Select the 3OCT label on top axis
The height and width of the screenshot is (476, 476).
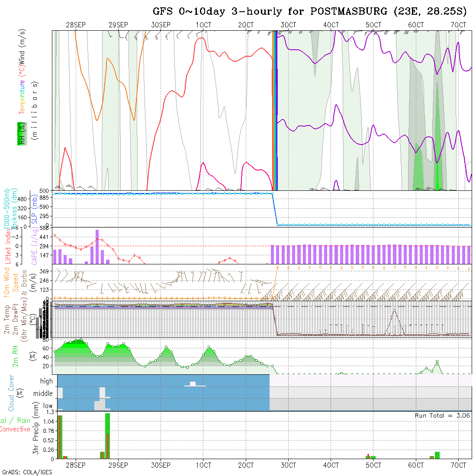tap(288, 25)
